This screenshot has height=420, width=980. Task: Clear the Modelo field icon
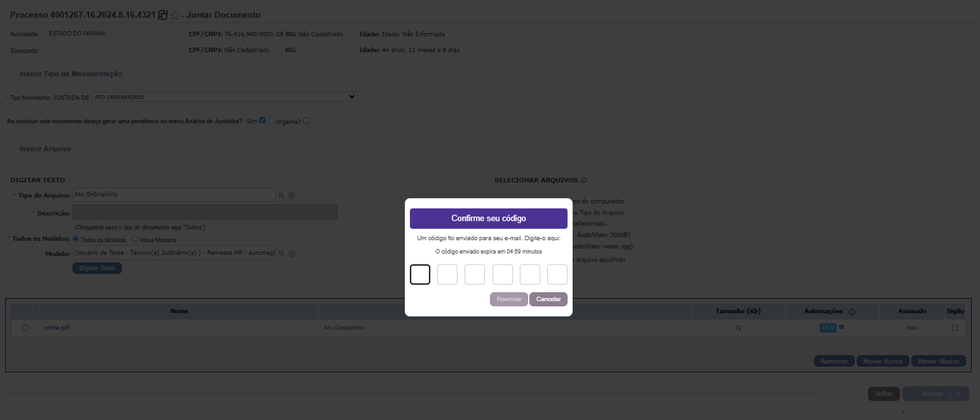pyautogui.click(x=292, y=253)
